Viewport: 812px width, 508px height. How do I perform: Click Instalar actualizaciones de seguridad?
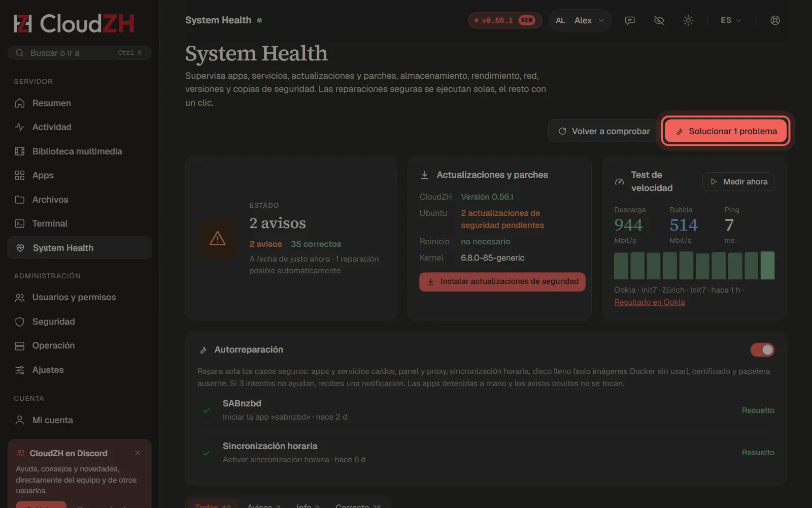tap(502, 281)
